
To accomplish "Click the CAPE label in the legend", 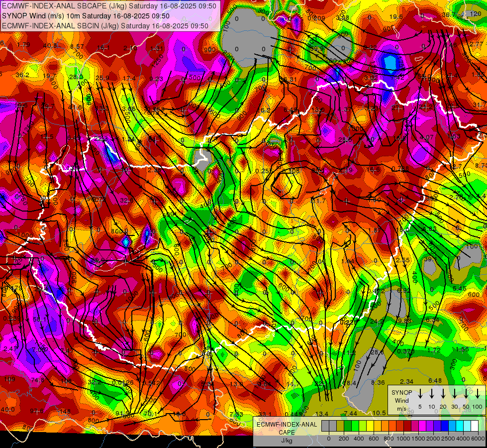I will [x=287, y=433].
